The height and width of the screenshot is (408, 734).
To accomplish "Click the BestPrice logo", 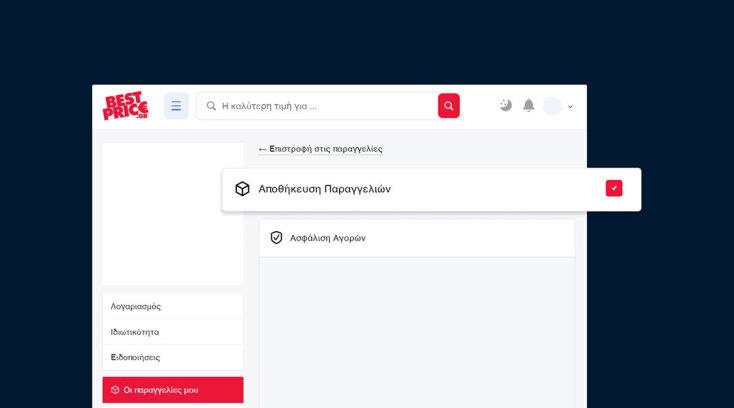I will click(x=125, y=106).
